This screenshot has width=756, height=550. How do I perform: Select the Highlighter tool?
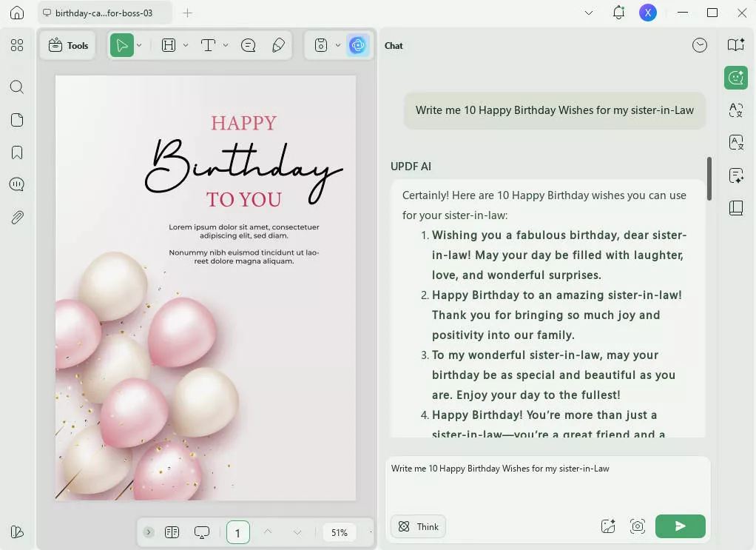pos(278,45)
